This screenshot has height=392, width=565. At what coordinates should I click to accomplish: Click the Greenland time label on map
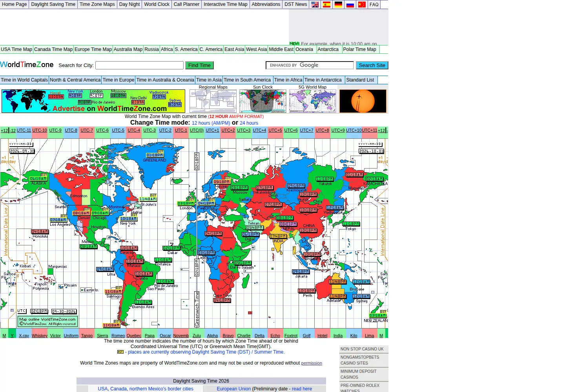click(x=155, y=155)
